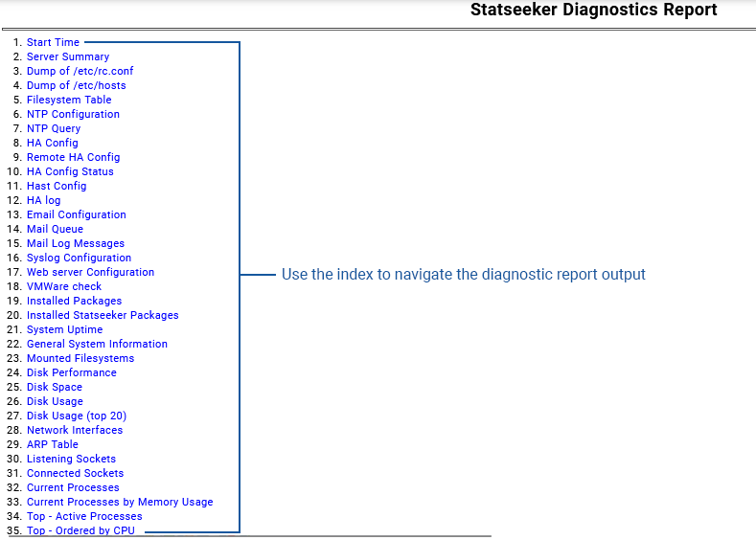Go to Mounted Filesystems section

[x=80, y=358]
